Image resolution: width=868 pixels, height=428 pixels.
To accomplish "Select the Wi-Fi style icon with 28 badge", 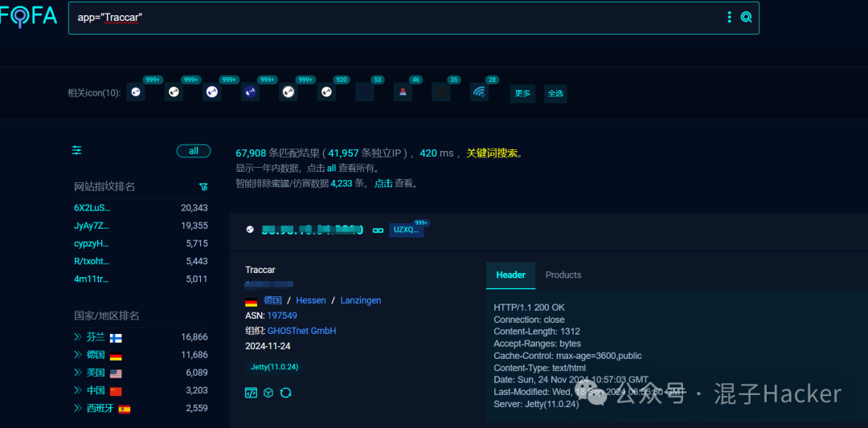I will click(479, 92).
